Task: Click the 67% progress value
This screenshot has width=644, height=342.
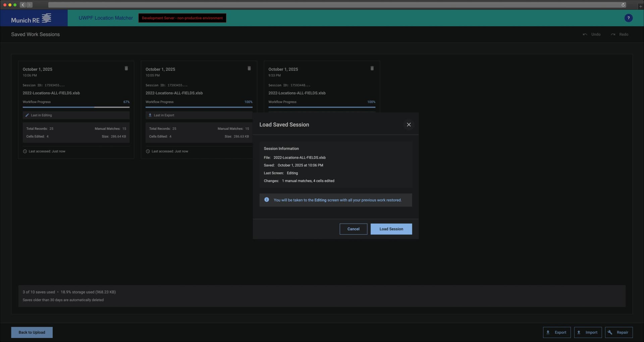Action: pos(126,102)
